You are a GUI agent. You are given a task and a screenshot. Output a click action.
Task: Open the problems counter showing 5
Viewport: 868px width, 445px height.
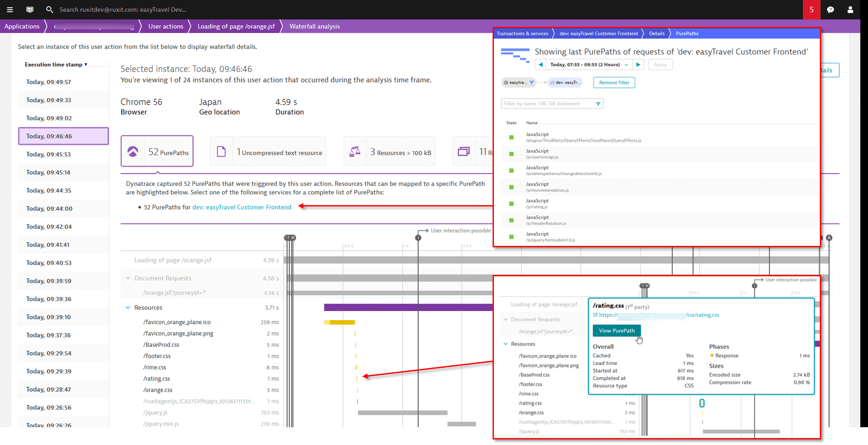[811, 10]
